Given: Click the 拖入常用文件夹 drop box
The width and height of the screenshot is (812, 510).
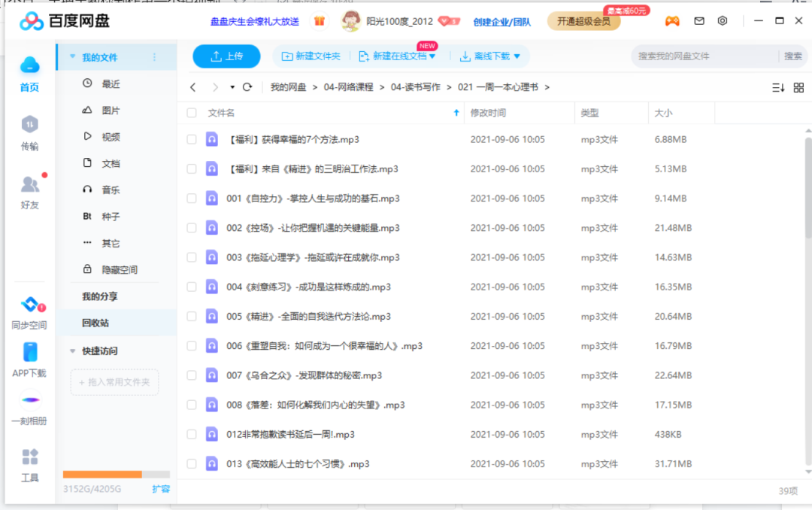Looking at the screenshot, I should pos(114,382).
